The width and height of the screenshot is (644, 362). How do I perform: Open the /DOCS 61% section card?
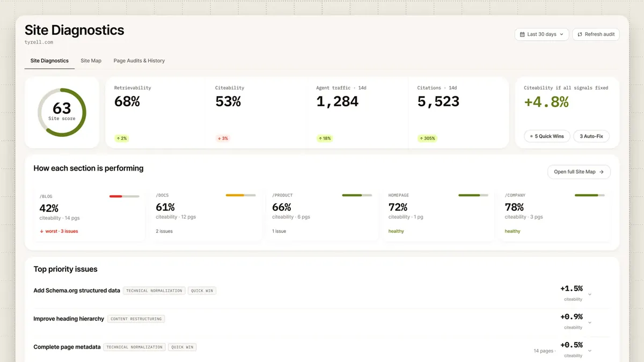point(206,215)
